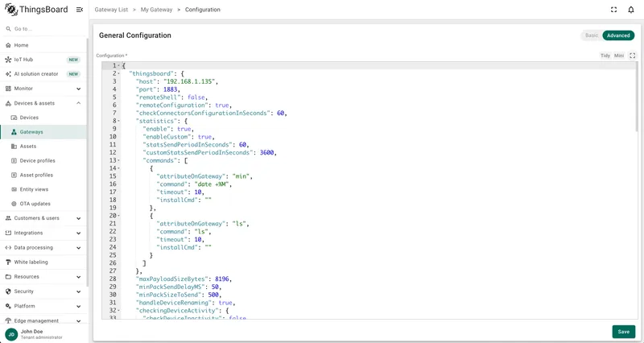Click the ThingsBoard logo icon
The image size is (644, 343).
[11, 9]
